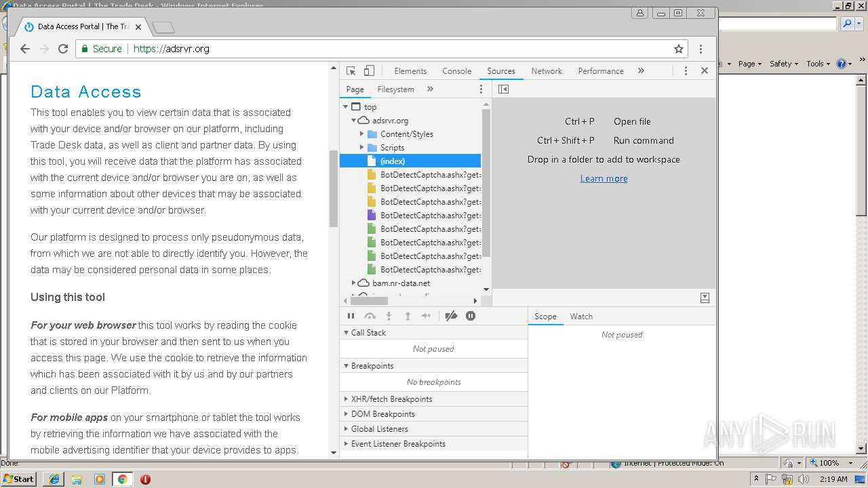Go back in Chrome
This screenshot has height=488, width=868.
pos(25,49)
